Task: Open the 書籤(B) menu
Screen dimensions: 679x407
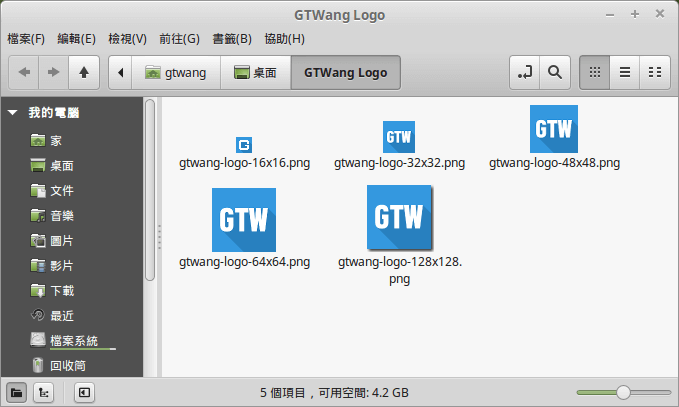Action: point(231,39)
